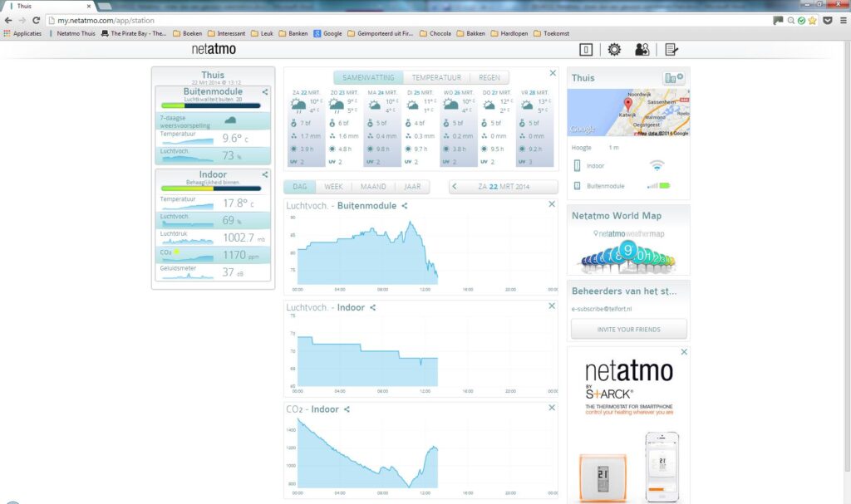Select the Indoor Temperatuur 17.8° row
This screenshot has width=851, height=504.
pyautogui.click(x=213, y=203)
